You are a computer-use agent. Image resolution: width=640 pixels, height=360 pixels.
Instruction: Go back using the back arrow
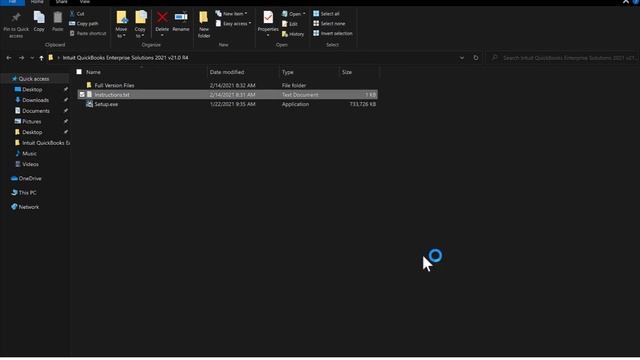pos(9,58)
